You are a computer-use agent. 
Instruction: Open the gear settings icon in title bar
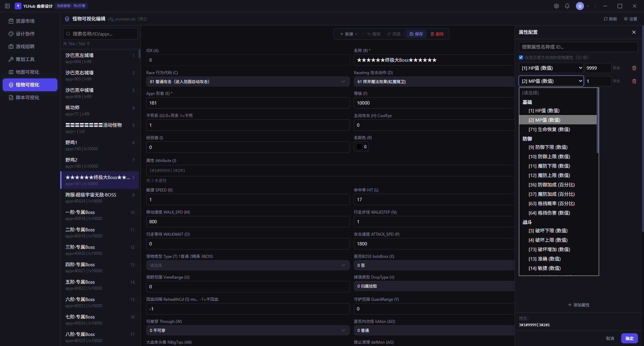point(556,6)
